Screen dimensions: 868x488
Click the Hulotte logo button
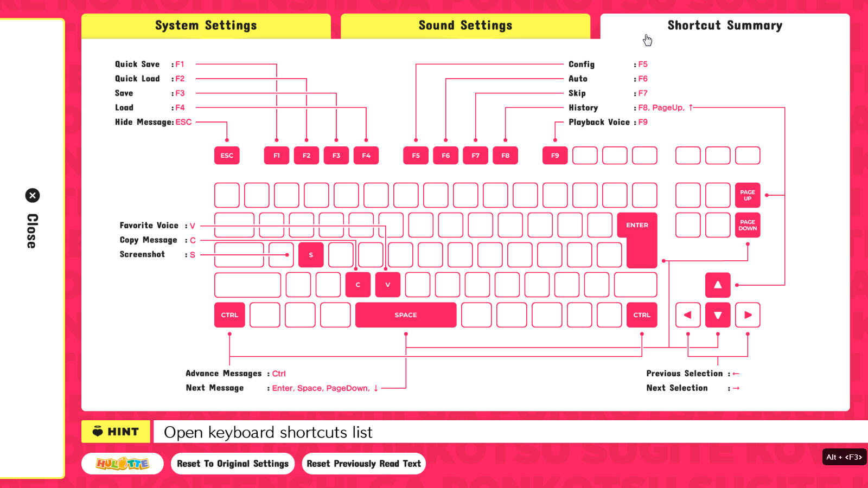[x=123, y=464]
